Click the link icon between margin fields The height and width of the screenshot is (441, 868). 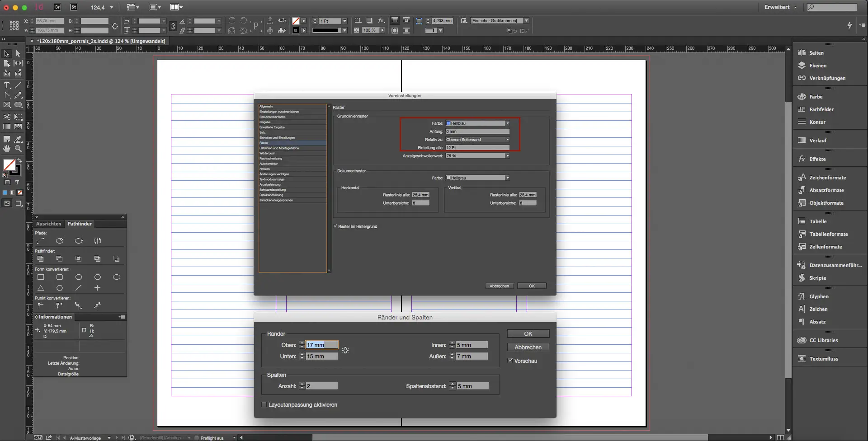point(345,351)
